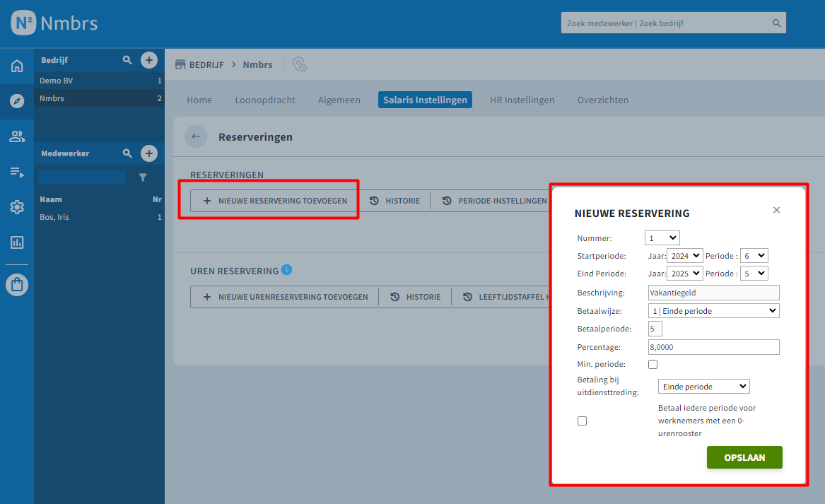This screenshot has width=825, height=504.
Task: Click the info icon next to Uren Reservering
Action: tap(287, 270)
